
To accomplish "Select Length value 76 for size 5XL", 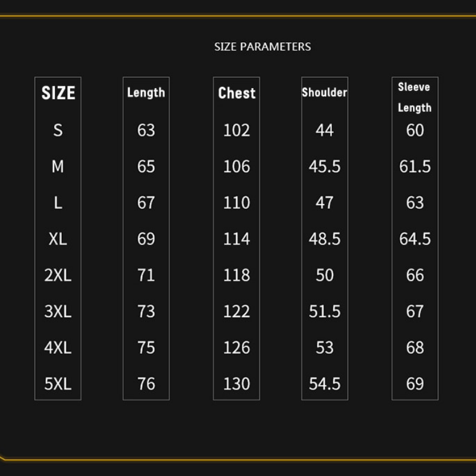I will 146,384.
